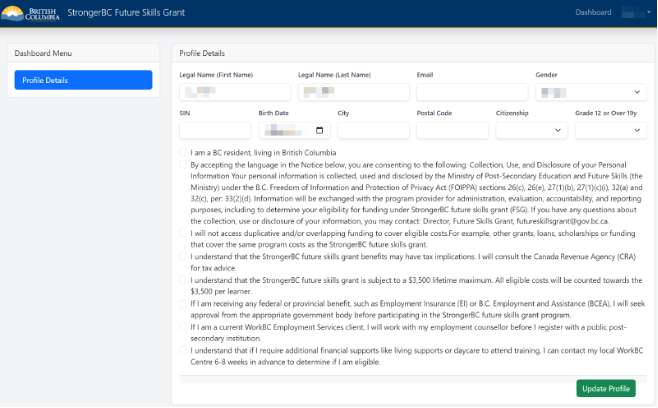
Task: Click the futureskillsgrant@gov.bc.ca email text
Action: 562,221
